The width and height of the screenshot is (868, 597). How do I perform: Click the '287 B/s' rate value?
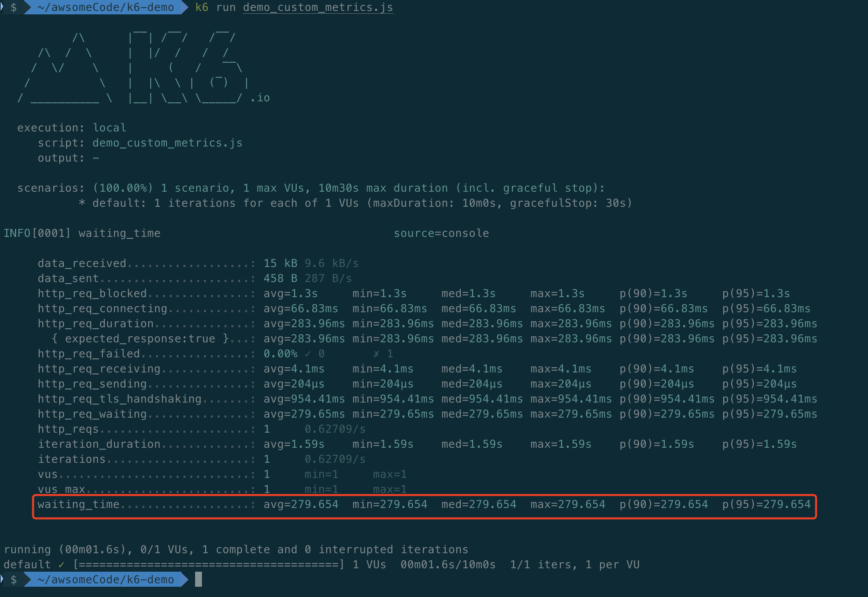(328, 278)
